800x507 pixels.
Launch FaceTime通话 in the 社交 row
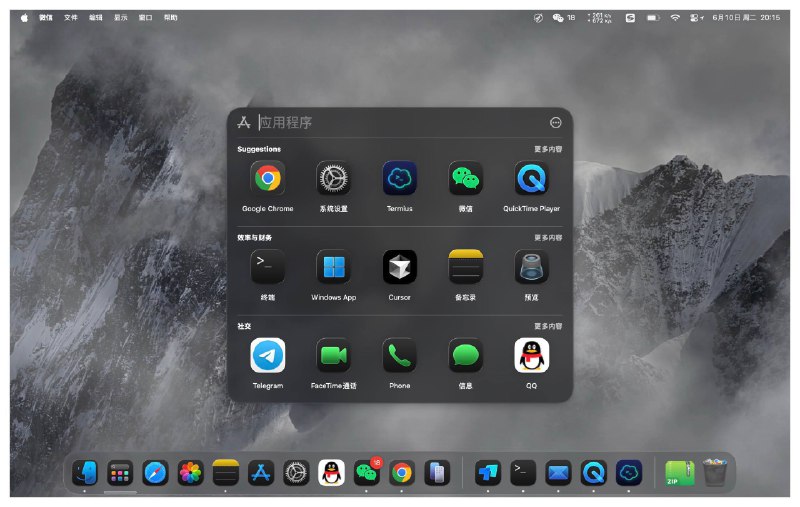(333, 356)
